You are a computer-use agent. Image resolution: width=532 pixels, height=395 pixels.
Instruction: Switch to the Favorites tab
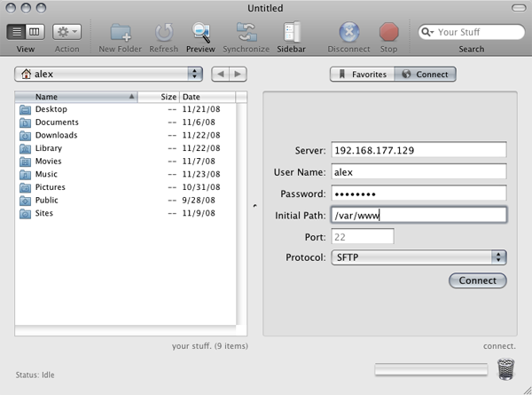363,74
